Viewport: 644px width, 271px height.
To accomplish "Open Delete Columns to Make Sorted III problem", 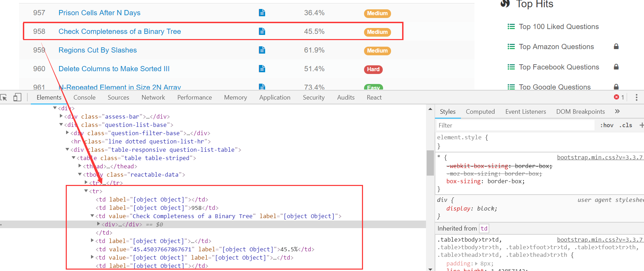I will pyautogui.click(x=114, y=69).
